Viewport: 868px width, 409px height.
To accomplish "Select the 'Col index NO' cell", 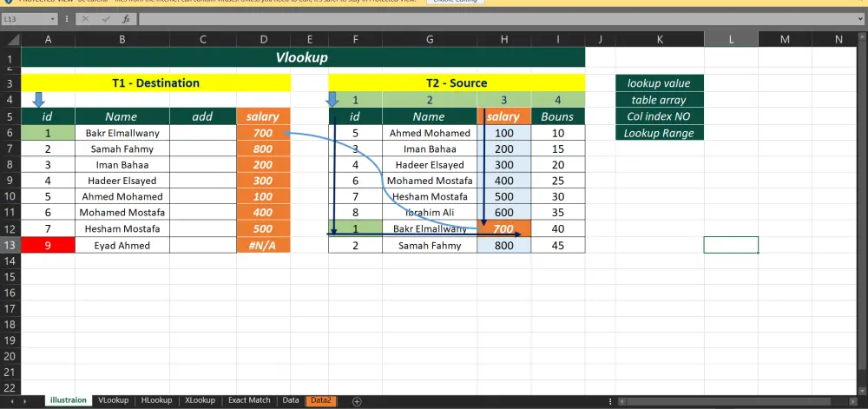I will pos(660,116).
